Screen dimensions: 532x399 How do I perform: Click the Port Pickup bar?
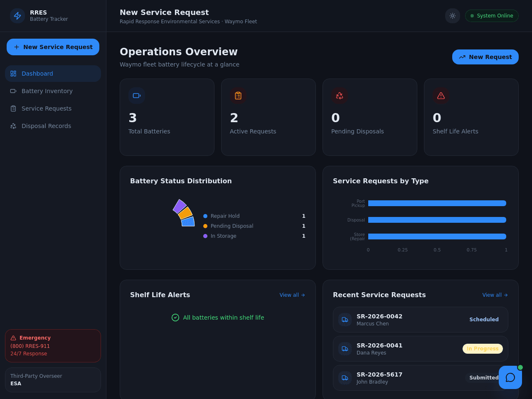click(x=437, y=203)
